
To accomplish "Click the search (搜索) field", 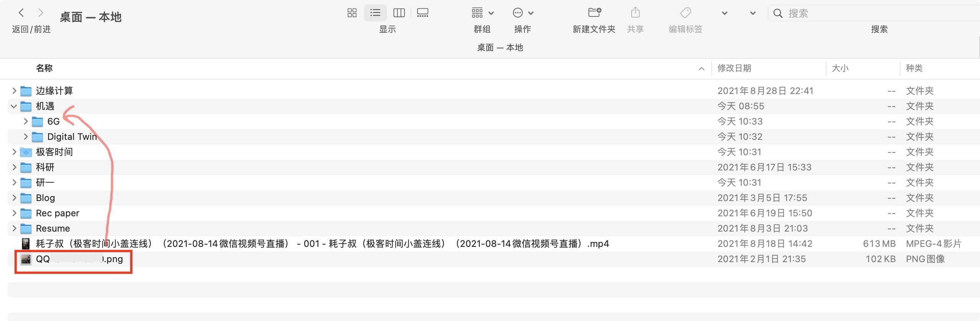I will tap(874, 13).
